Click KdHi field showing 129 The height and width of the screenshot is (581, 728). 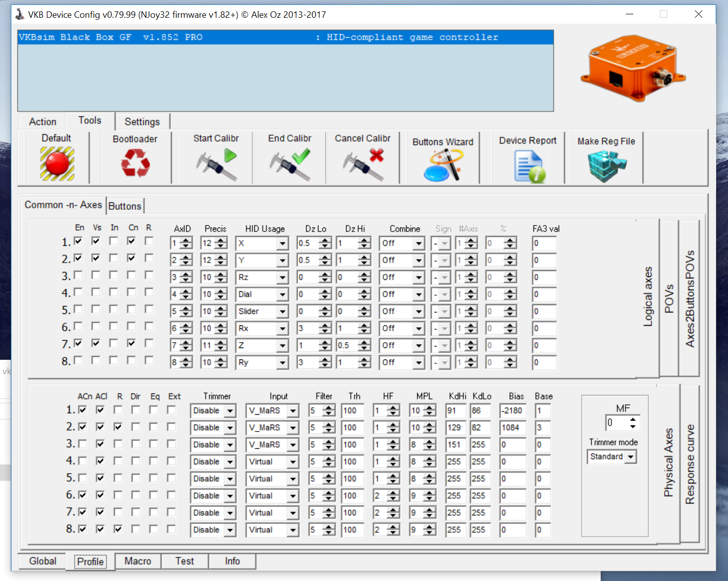455,427
